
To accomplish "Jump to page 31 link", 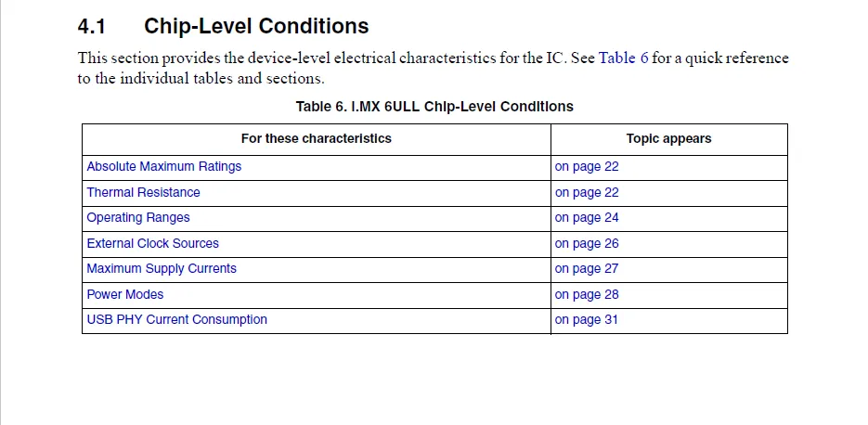I will [587, 320].
